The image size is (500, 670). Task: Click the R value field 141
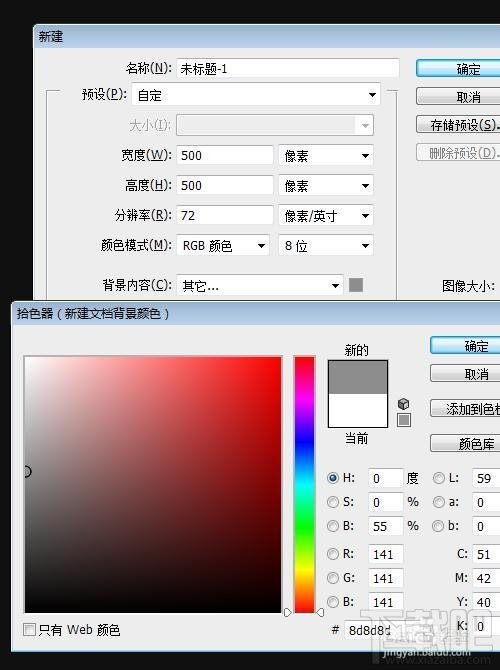pyautogui.click(x=386, y=554)
